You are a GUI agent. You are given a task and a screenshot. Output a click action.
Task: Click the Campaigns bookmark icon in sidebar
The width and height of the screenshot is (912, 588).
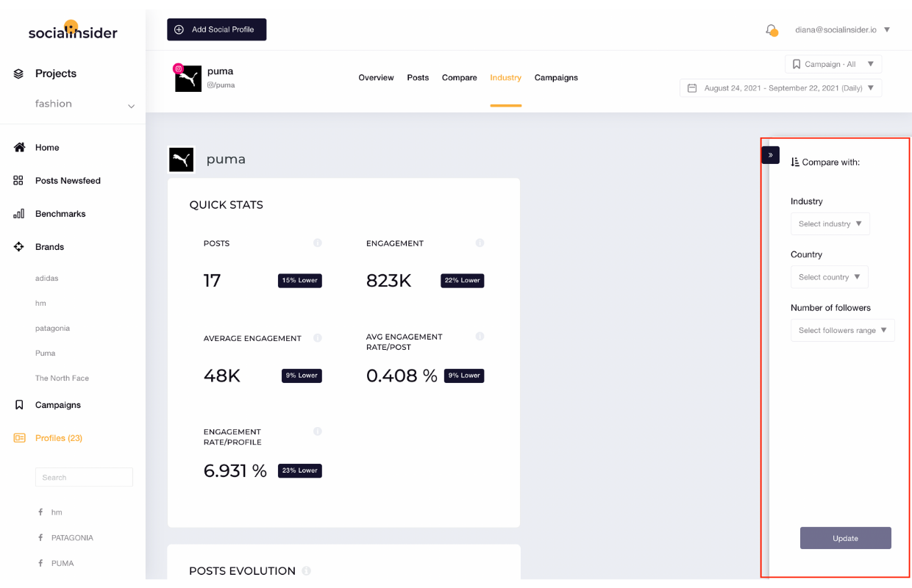pos(19,405)
